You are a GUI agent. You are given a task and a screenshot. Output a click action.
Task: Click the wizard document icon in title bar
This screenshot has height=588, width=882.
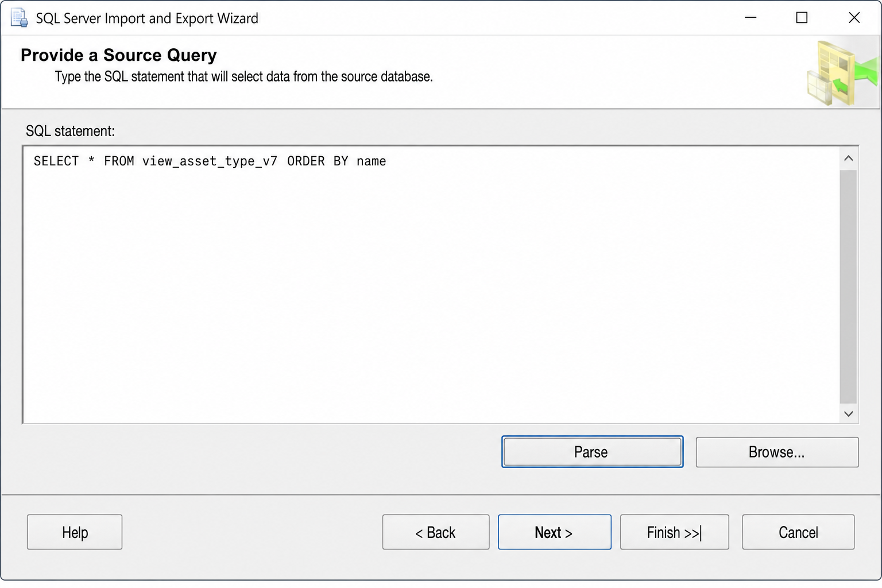tap(19, 18)
